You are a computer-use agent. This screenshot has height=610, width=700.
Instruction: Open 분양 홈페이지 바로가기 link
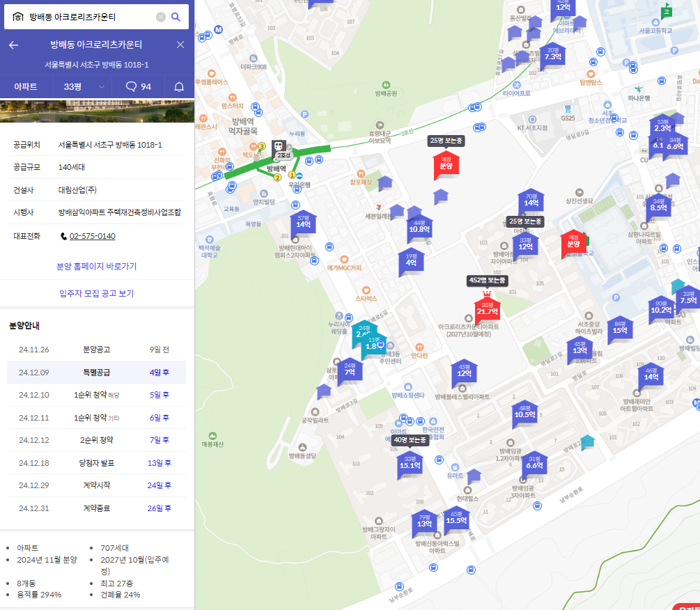point(96,267)
